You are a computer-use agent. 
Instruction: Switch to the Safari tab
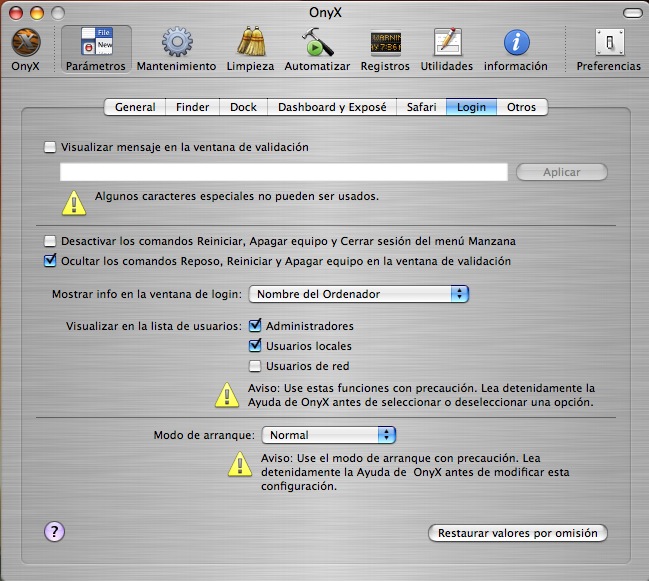421,107
